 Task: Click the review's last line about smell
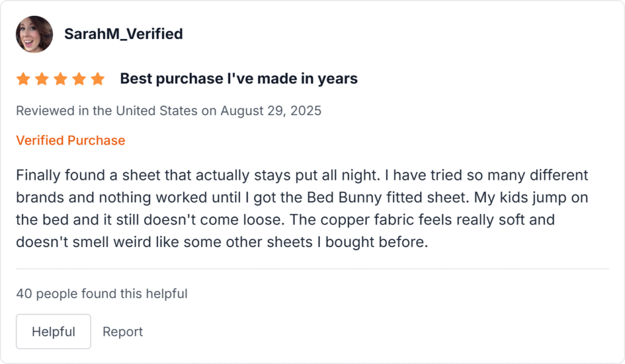tap(222, 241)
